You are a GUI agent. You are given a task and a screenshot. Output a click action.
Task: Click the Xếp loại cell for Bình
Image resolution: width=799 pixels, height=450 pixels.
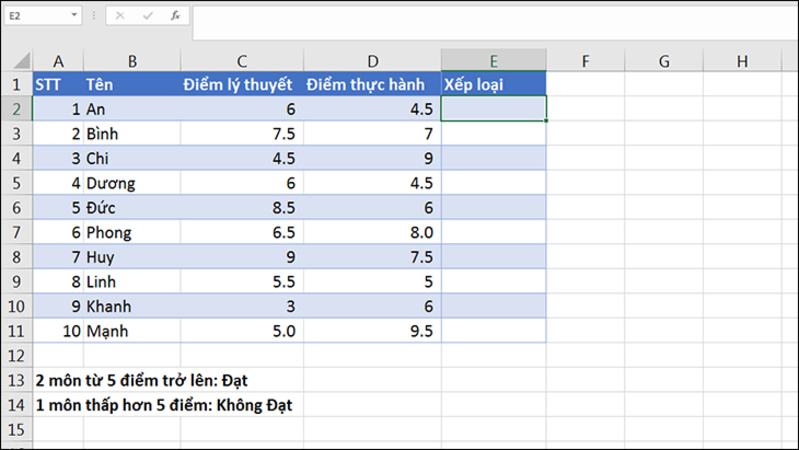click(494, 134)
